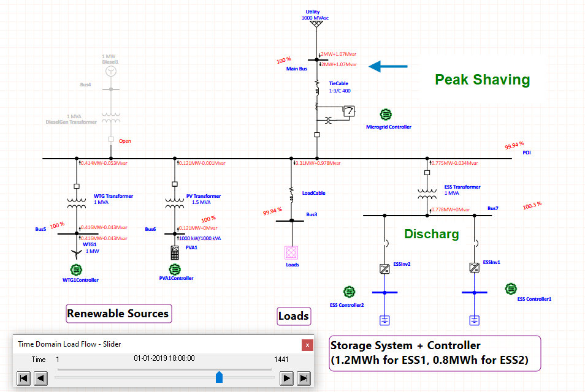Toggle the ESS Transformer circuit breaker
585x392 pixels.
426,173
